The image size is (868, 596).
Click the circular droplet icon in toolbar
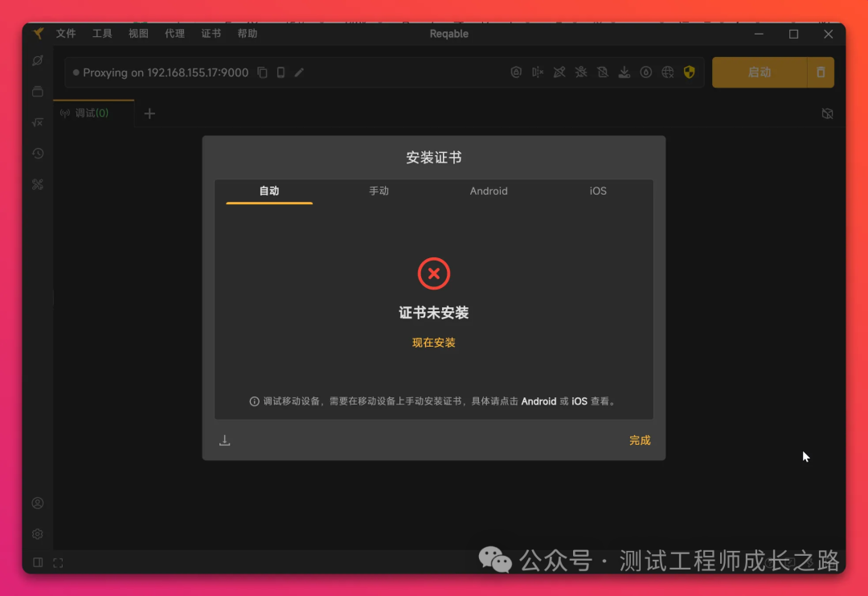645,72
